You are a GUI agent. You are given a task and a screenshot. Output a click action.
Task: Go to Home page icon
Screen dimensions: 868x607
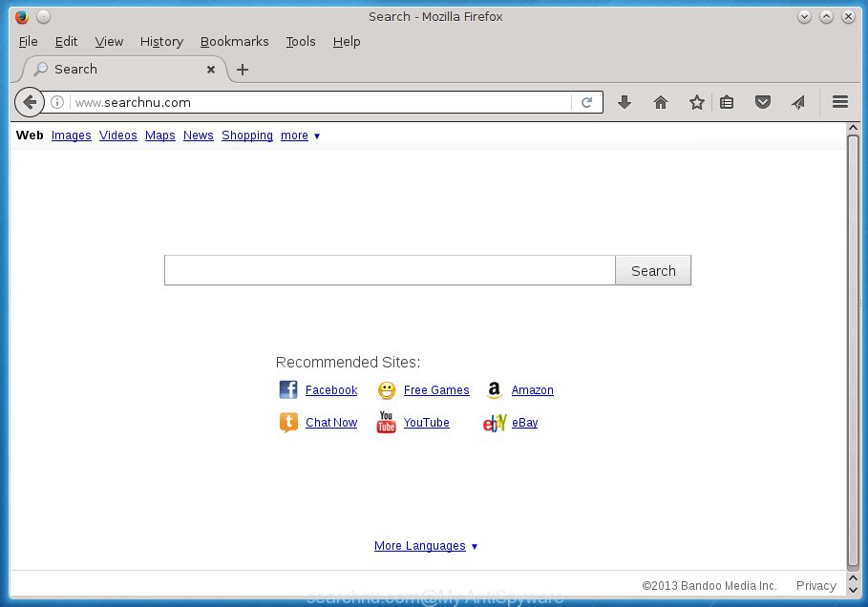661,102
